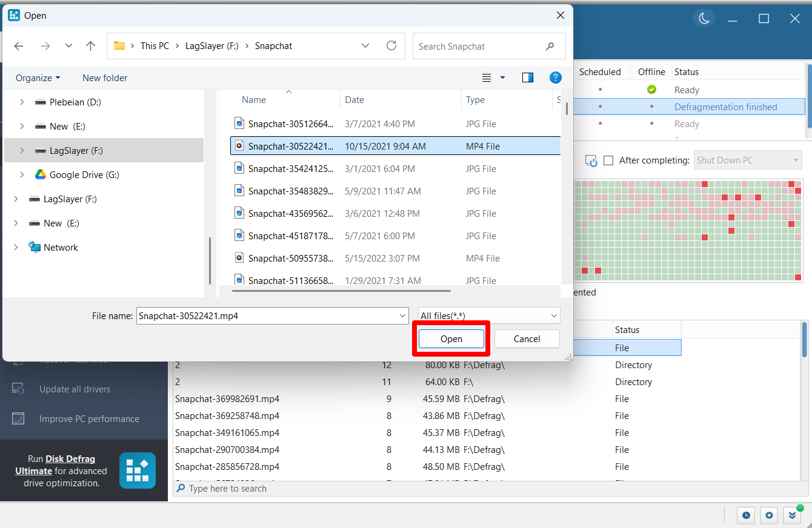
Task: Select Network in the navigation tree
Action: click(61, 248)
